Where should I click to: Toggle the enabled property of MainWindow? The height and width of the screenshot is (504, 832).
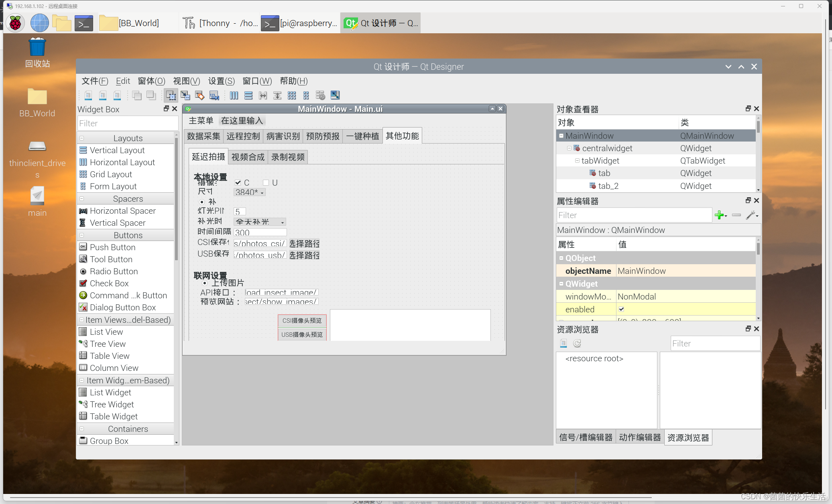(x=621, y=309)
